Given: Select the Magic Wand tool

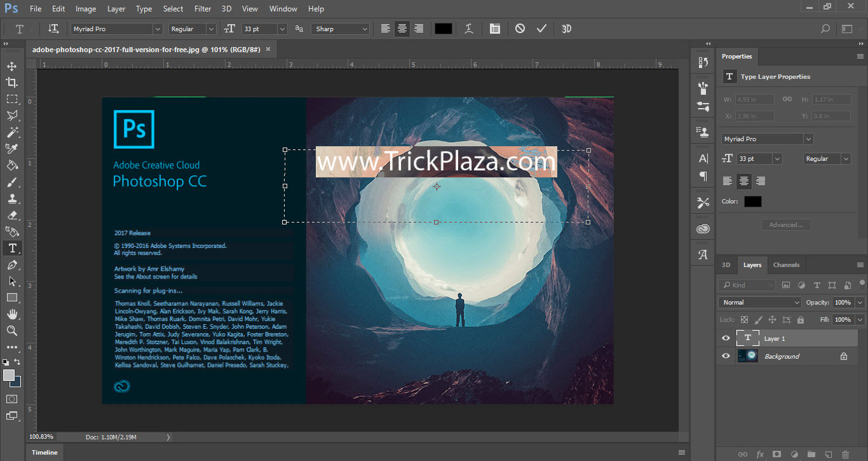Looking at the screenshot, I should coord(11,132).
